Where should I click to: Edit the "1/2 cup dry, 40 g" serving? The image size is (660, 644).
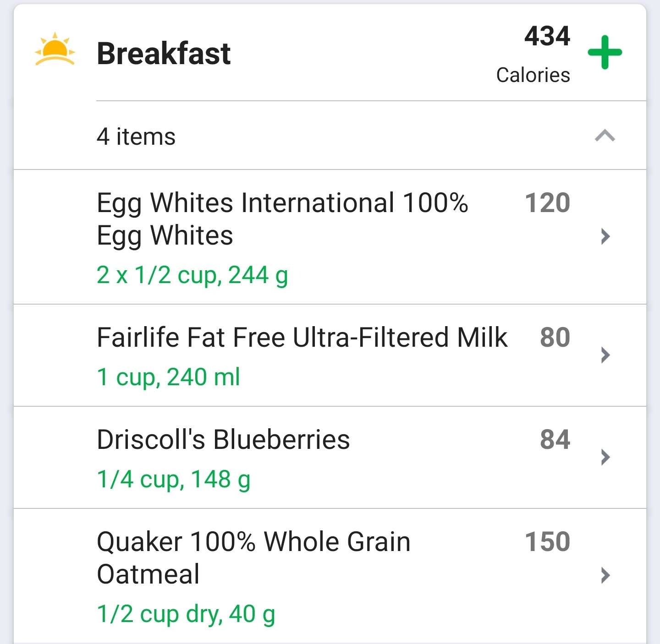[x=186, y=614]
